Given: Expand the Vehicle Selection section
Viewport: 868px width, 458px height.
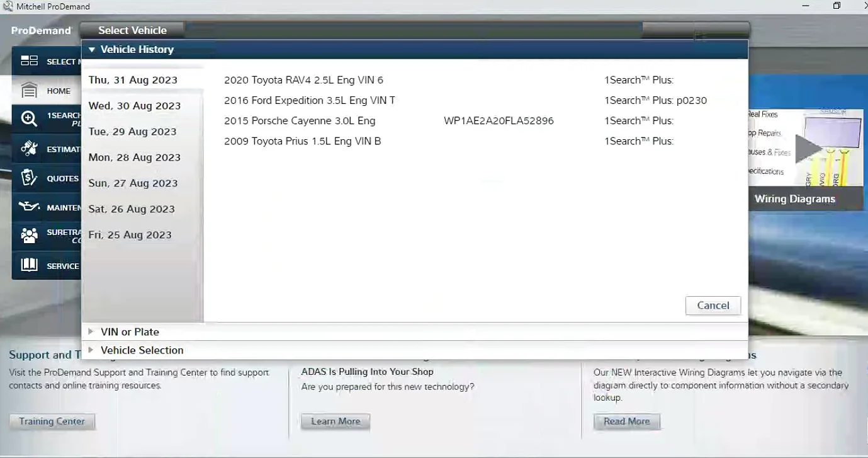Looking at the screenshot, I should click(91, 350).
